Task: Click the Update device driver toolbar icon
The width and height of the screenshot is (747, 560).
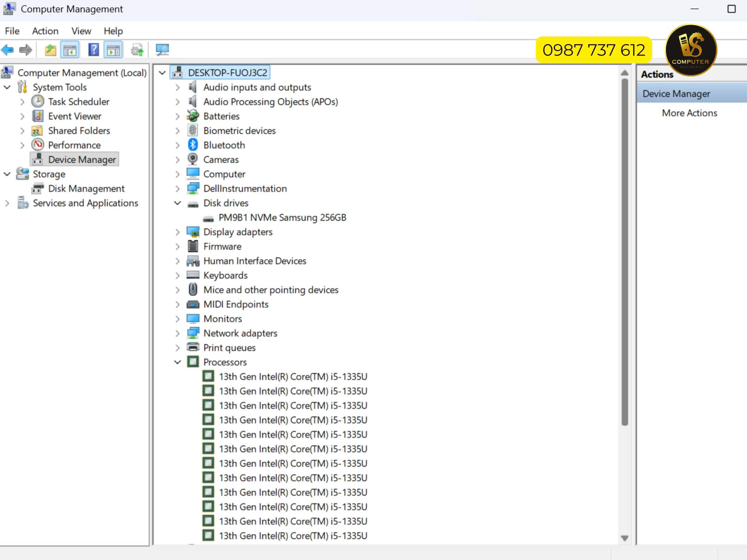Action: (137, 50)
